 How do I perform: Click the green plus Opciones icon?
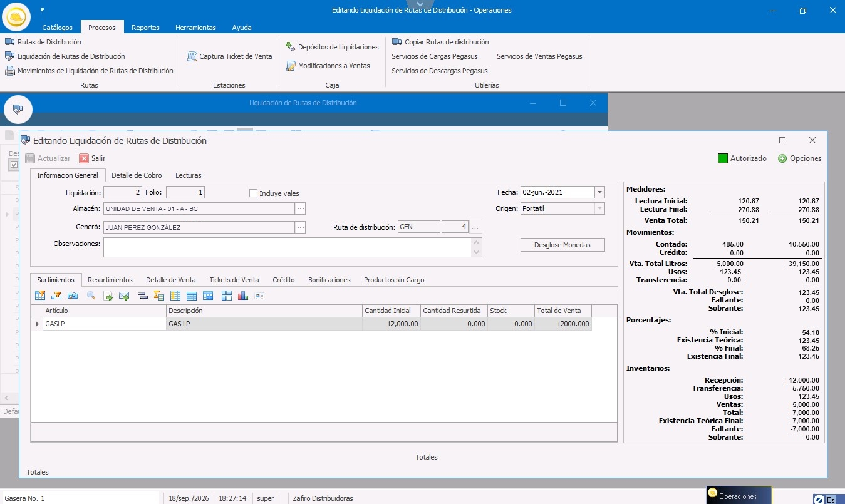click(x=782, y=158)
